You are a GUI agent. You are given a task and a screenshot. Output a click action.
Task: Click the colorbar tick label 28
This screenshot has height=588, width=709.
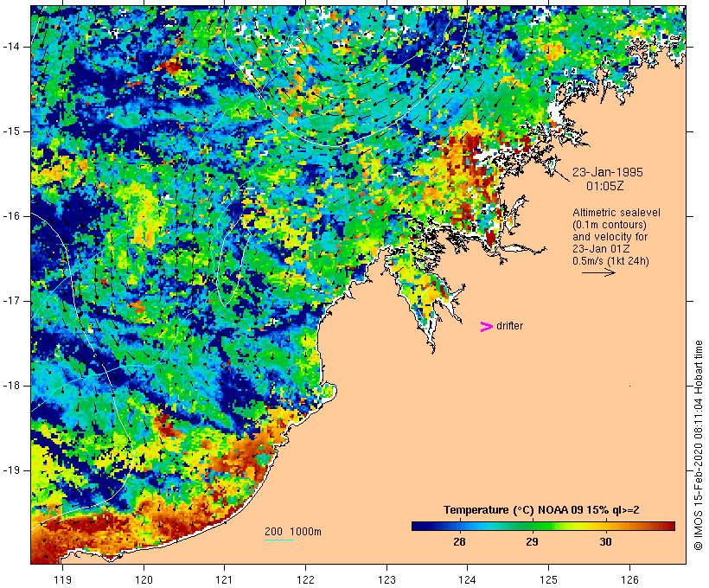point(459,542)
